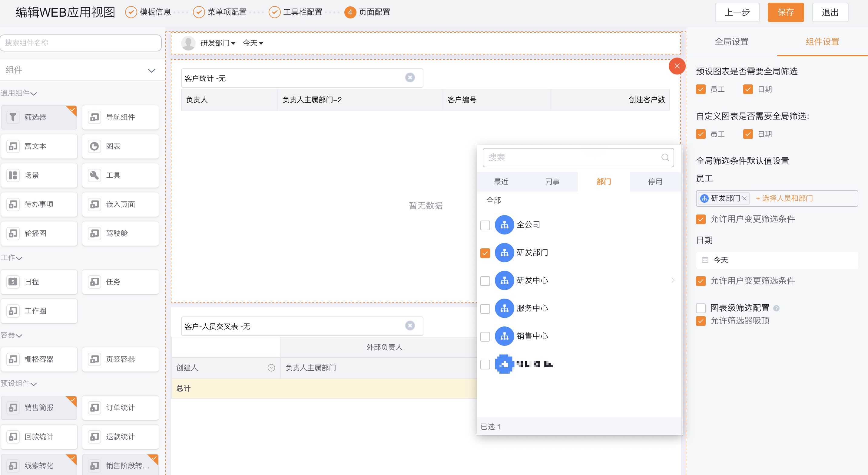This screenshot has height=475, width=868.
Task: Click the 待办事项 component icon
Action: click(x=39, y=204)
